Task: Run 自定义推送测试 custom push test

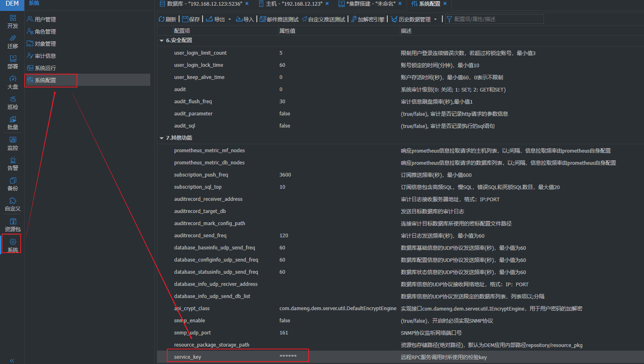Action: 323,19
